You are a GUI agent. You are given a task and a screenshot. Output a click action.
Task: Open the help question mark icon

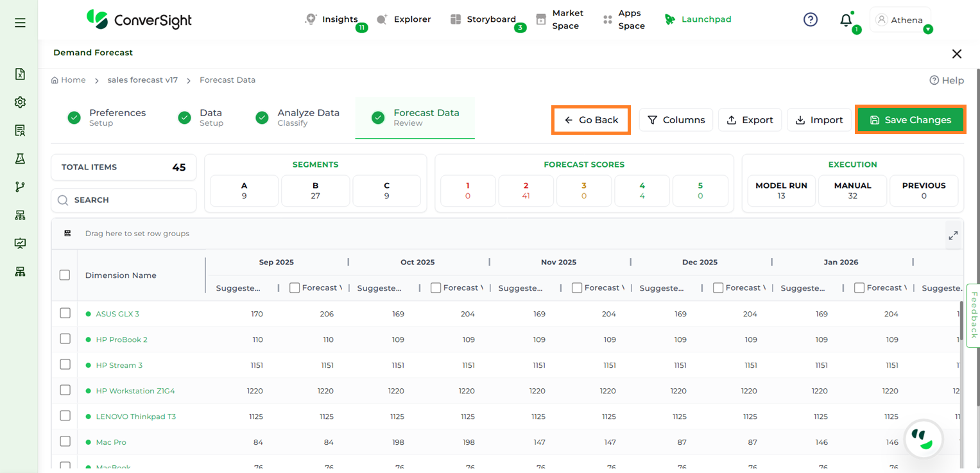[811, 20]
